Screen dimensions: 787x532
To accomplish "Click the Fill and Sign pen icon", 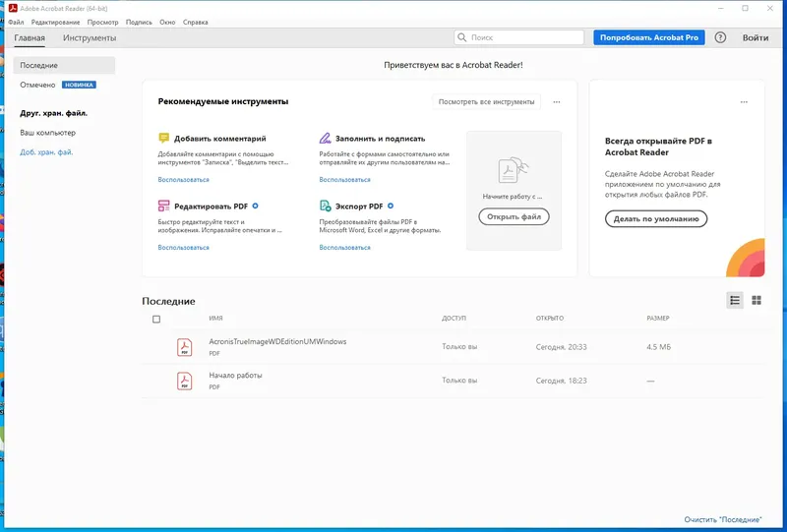I will click(x=326, y=138).
